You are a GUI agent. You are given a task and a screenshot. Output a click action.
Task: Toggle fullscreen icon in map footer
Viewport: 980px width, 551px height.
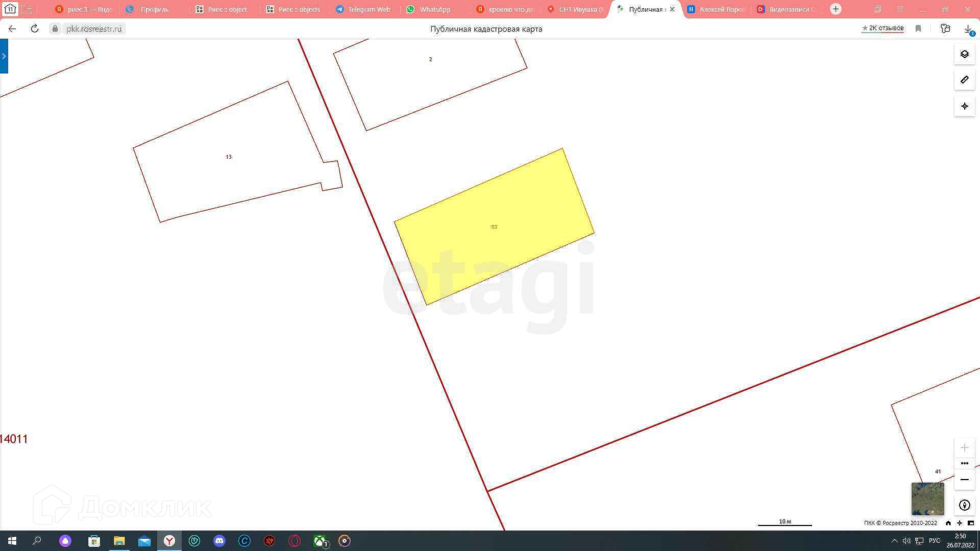[971, 523]
